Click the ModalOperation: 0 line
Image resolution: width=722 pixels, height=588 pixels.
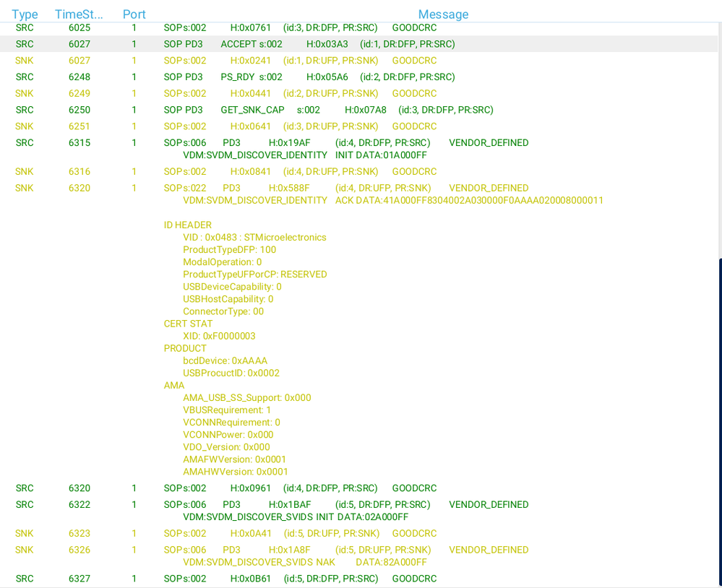point(223,262)
